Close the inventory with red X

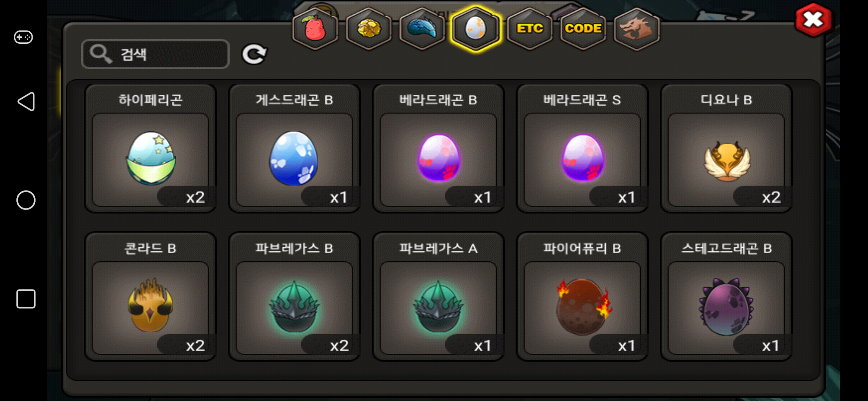point(813,20)
